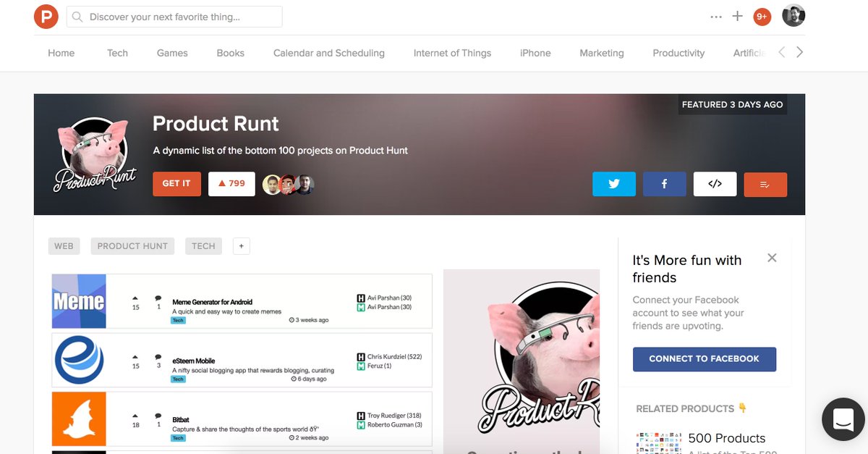Upvote Meme Generator for Android
The width and height of the screenshot is (868, 454).
click(135, 302)
